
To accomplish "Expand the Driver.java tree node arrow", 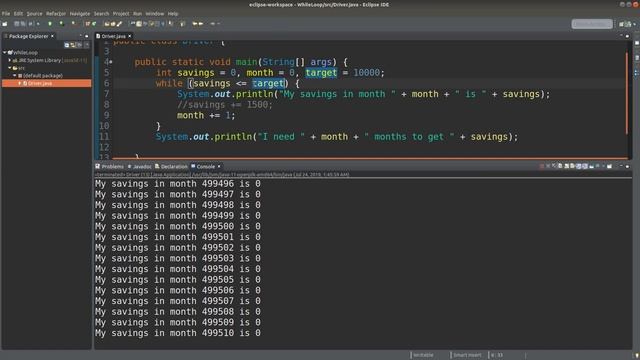I will [x=20, y=83].
